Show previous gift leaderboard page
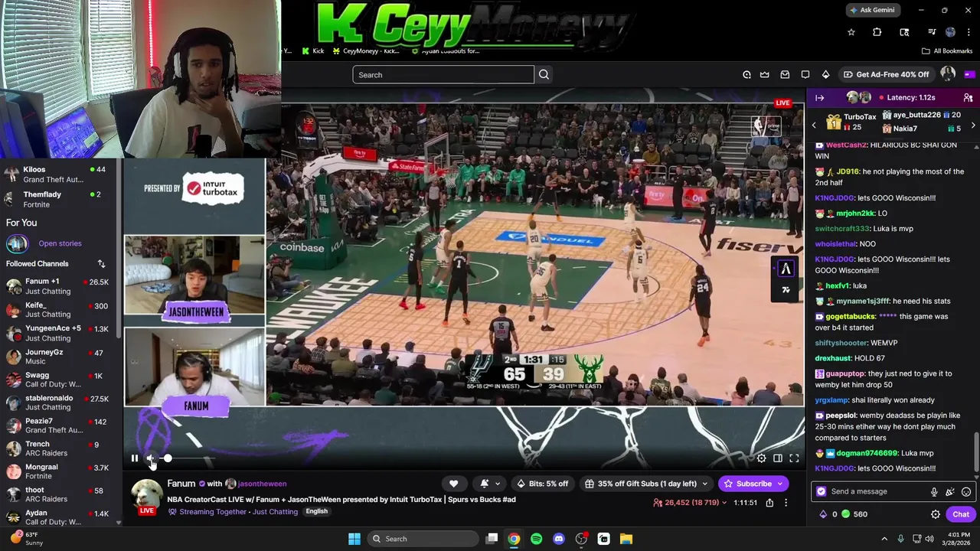The width and height of the screenshot is (980, 551). (814, 125)
